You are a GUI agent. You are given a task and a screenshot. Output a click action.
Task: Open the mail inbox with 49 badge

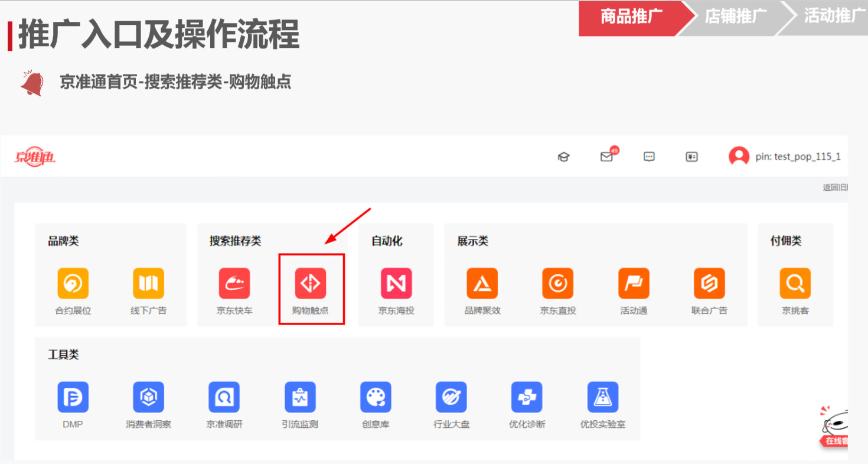pyautogui.click(x=606, y=157)
